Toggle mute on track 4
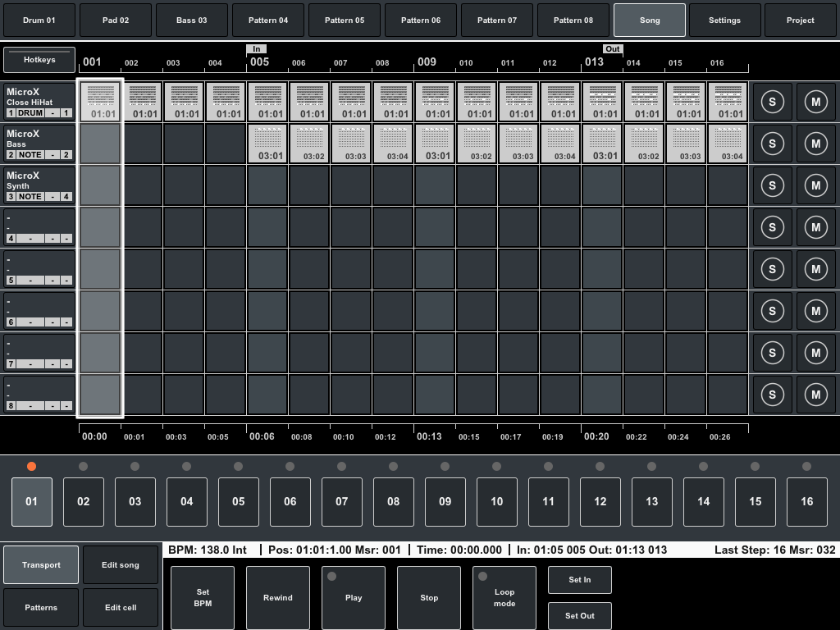This screenshot has height=630, width=840. tap(816, 227)
